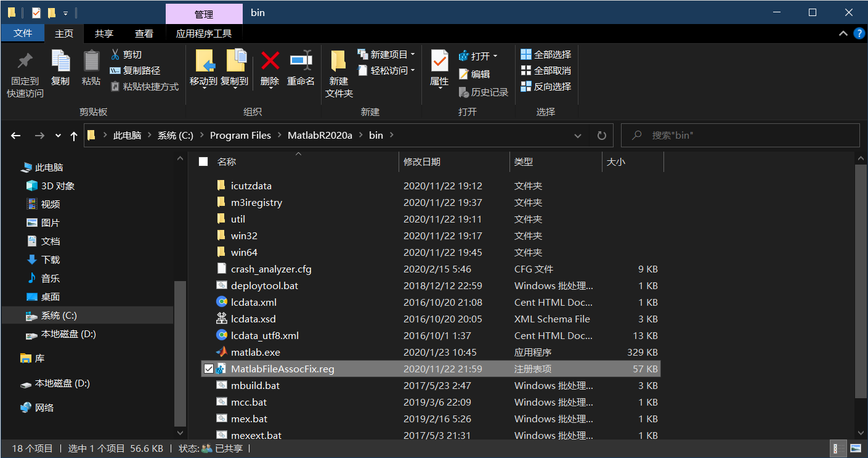
Task: Open the Open (打开) dropdown arrow
Action: point(495,56)
